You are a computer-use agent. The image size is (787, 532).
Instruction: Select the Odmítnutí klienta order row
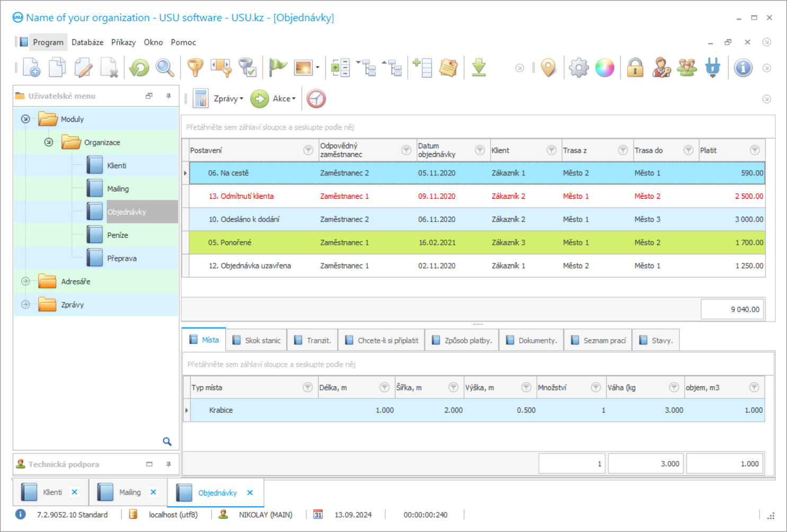pos(241,196)
